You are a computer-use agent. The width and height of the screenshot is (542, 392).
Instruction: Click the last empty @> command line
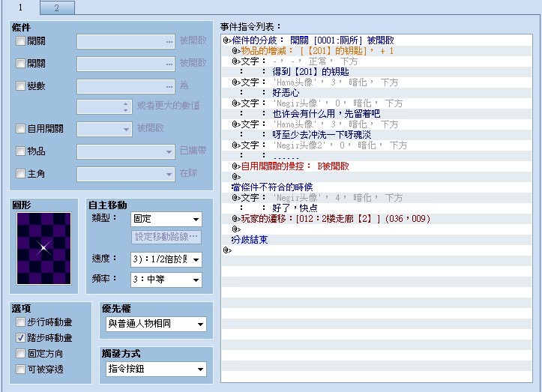[x=377, y=250]
